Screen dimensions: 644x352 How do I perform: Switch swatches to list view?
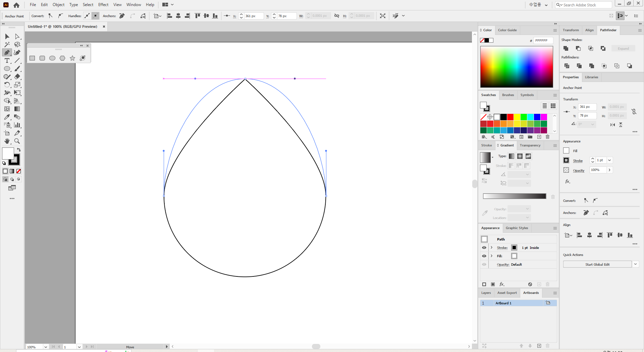click(545, 106)
